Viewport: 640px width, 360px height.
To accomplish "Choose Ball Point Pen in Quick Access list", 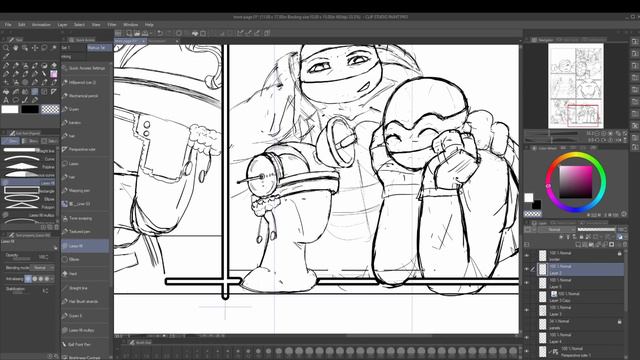I will 85,344.
